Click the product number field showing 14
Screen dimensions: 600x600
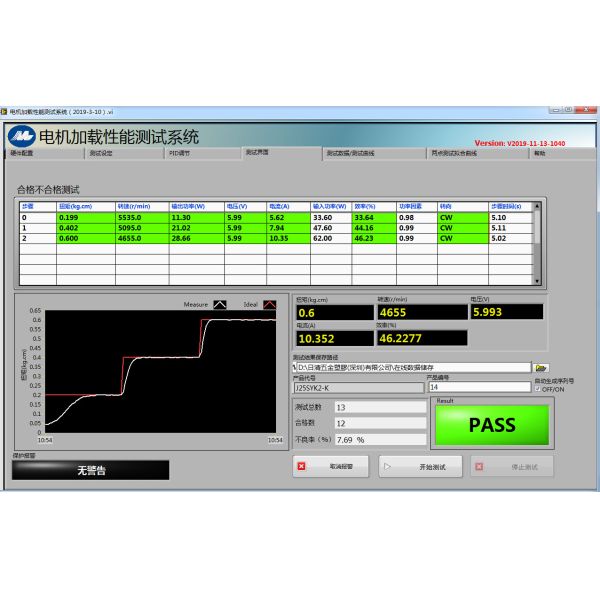[x=478, y=388]
